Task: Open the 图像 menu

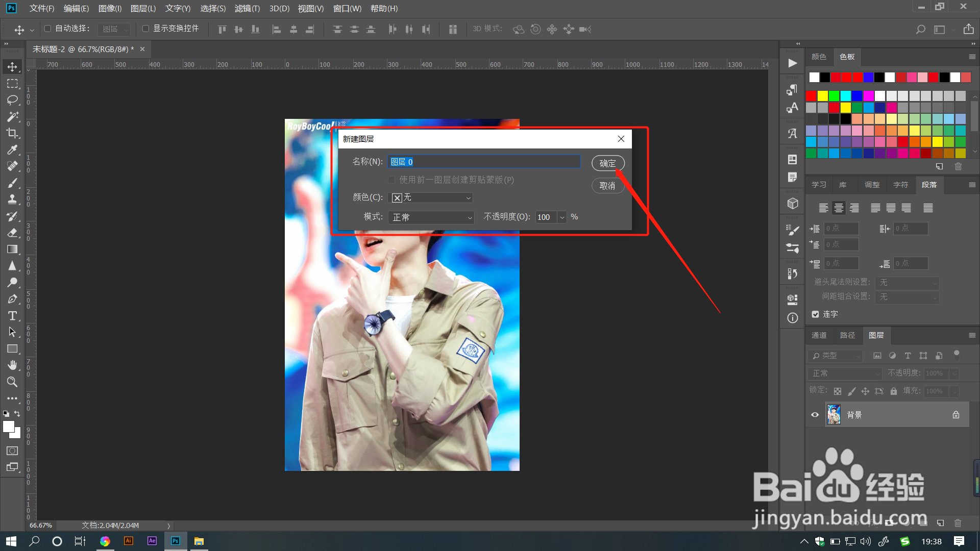Action: [110, 9]
